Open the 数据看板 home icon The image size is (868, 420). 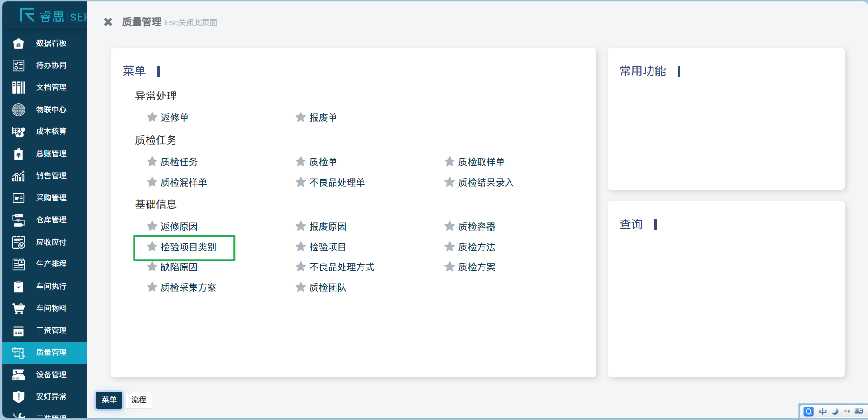tap(19, 43)
